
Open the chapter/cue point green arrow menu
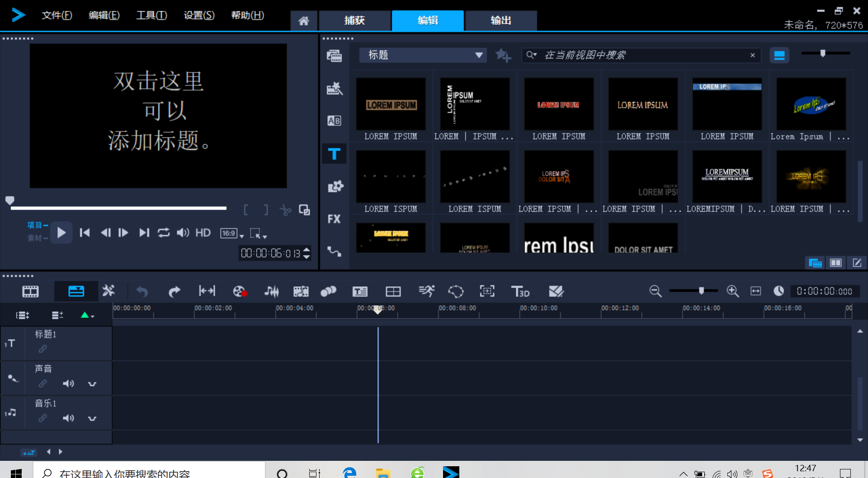(87, 315)
